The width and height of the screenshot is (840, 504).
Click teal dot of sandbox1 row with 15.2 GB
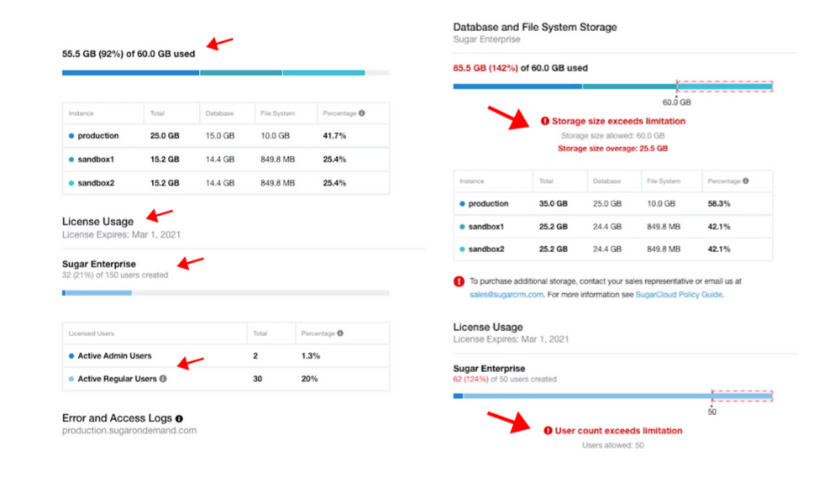[71, 160]
